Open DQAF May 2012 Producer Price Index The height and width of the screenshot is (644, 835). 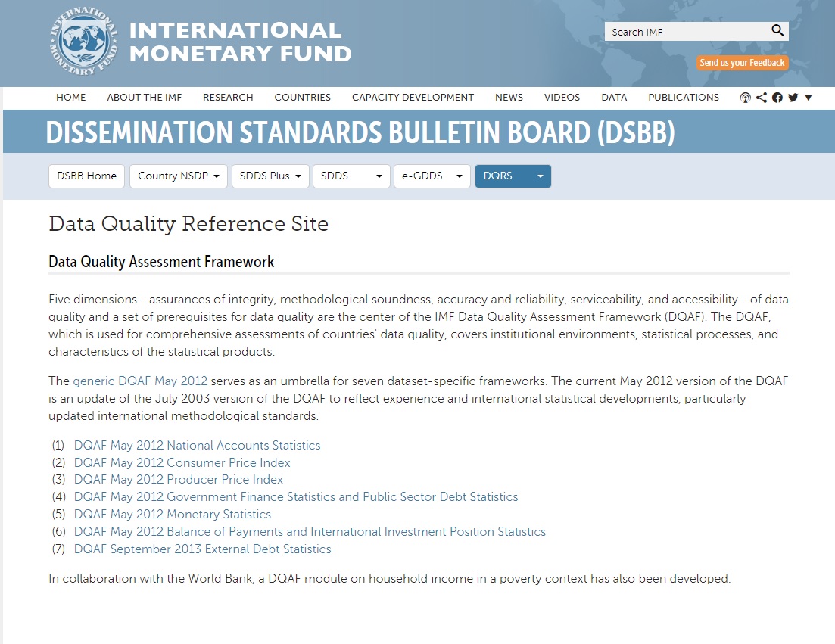179,480
